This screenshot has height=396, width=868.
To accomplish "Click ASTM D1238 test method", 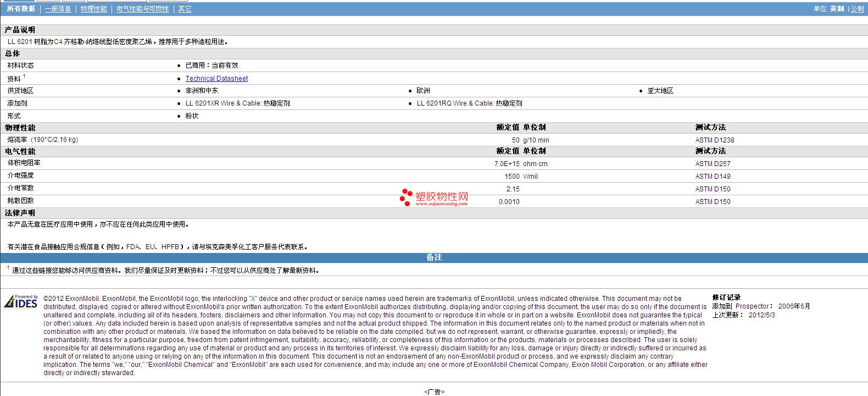I will 715,140.
